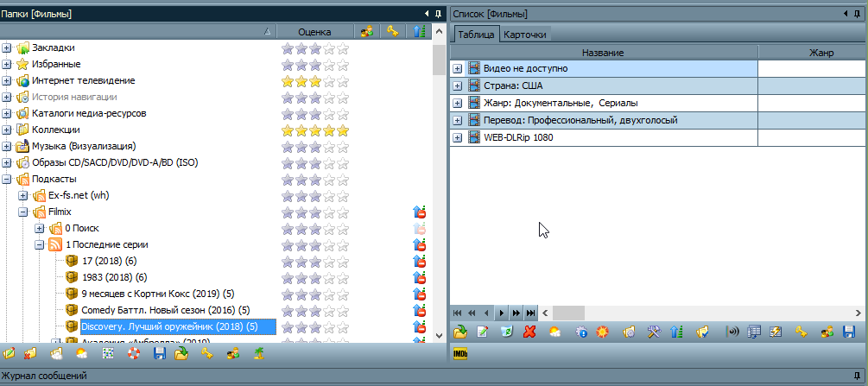Viewport: 868px width, 386px height.
Task: Expand the Закладки tree node
Action: 7,47
